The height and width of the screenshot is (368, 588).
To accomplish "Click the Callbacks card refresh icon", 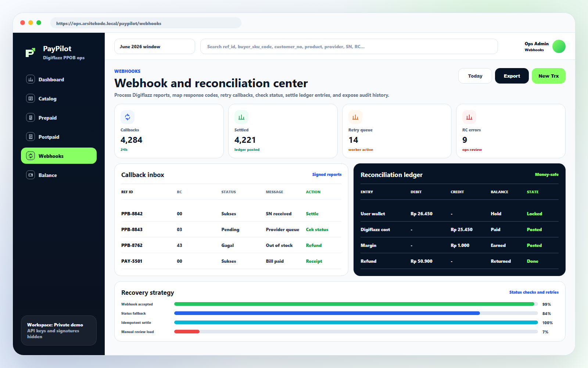I will click(128, 117).
